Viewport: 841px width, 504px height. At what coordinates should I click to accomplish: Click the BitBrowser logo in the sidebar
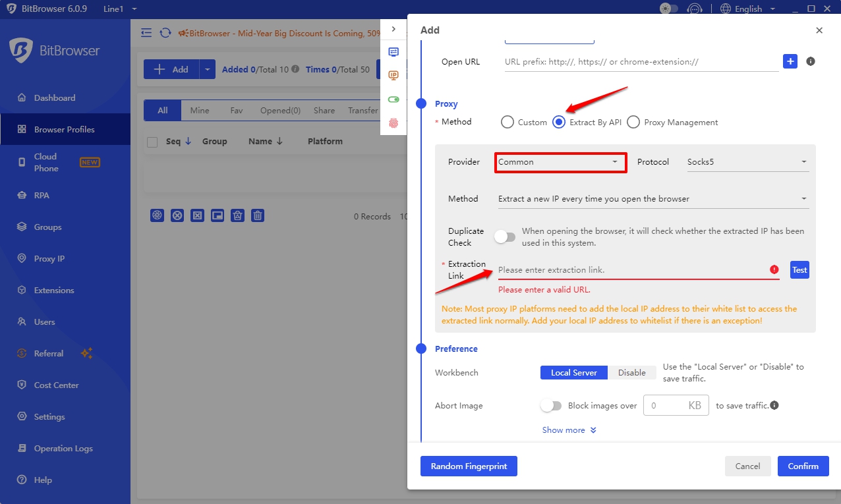pos(20,50)
